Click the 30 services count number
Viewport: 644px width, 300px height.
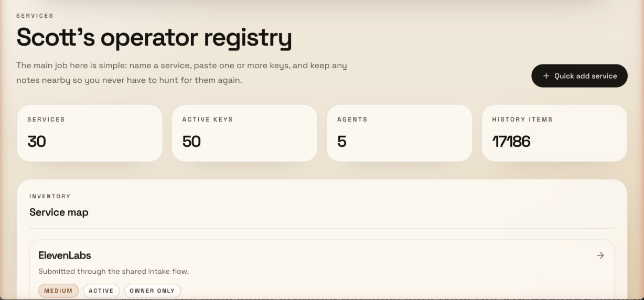37,142
